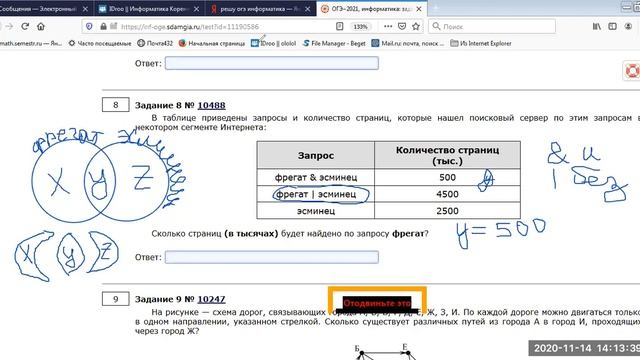Image resolution: width=640 pixels, height=360 pixels.
Task: Switch to the Сообщения — Электронный tab
Action: [39, 9]
